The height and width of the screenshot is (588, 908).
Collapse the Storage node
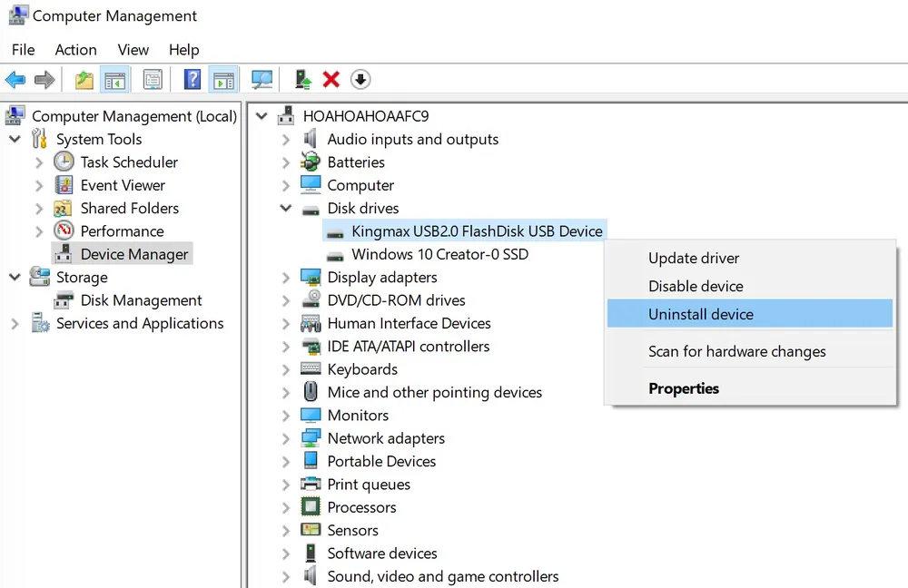15,278
